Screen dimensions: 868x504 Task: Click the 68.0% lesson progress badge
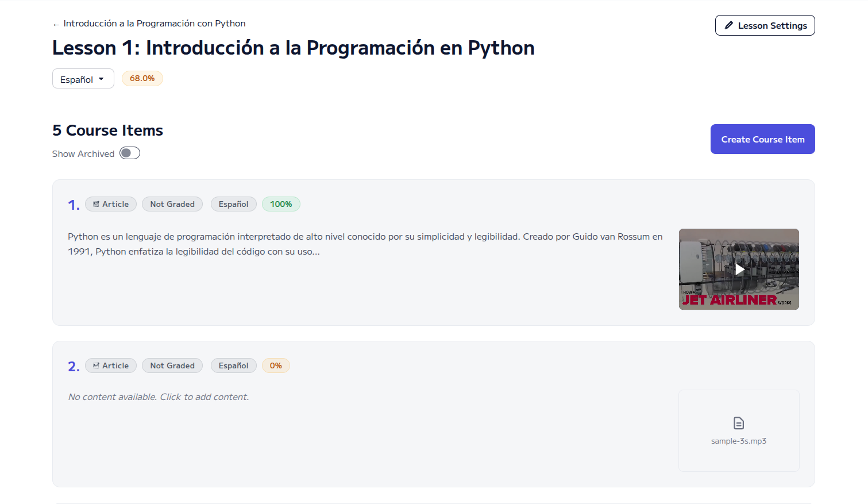point(142,78)
